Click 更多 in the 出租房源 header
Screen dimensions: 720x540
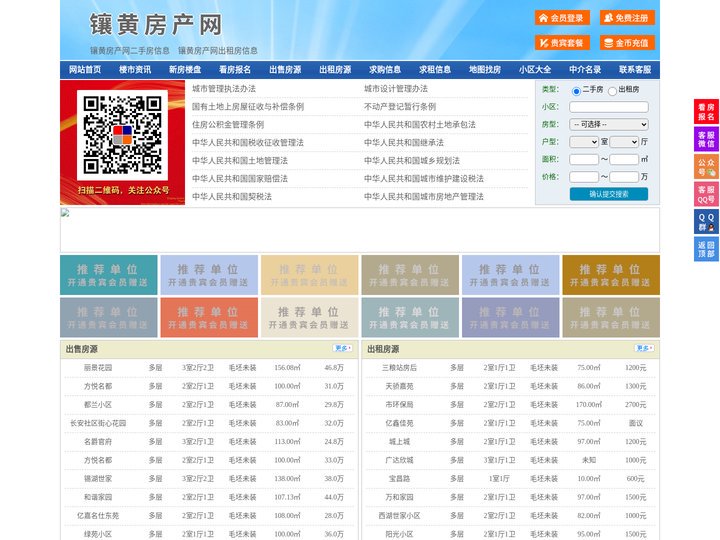click(644, 349)
